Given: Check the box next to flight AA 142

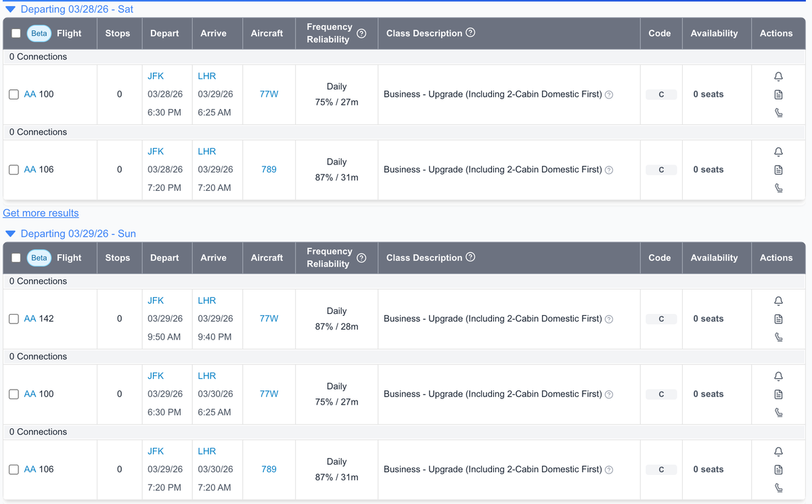Looking at the screenshot, I should [14, 319].
